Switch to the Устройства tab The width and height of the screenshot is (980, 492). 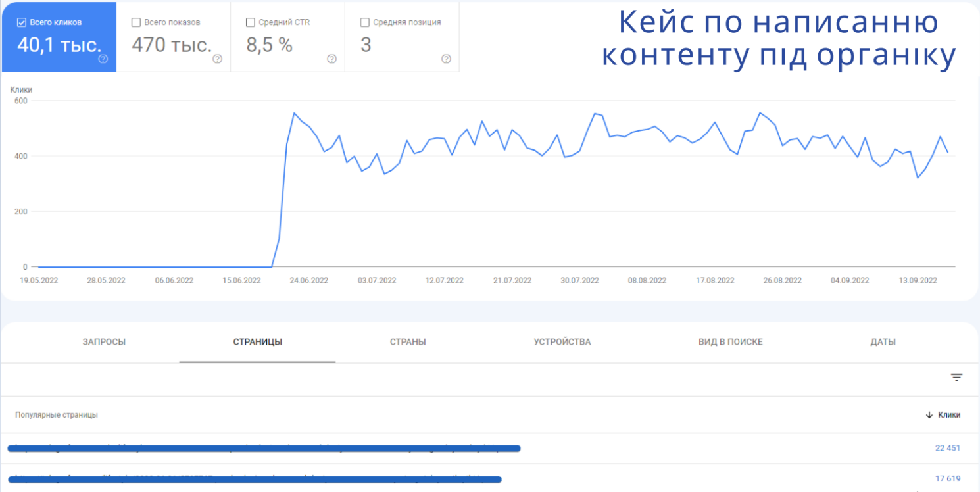[x=562, y=342]
